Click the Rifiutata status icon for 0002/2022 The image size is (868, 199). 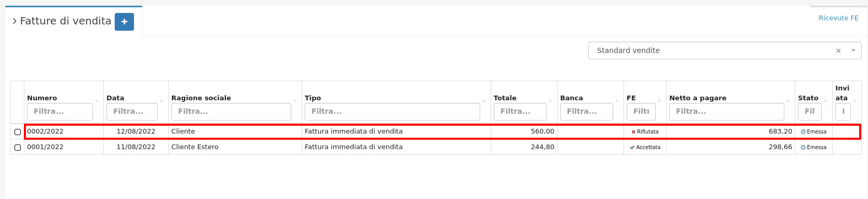pyautogui.click(x=633, y=132)
